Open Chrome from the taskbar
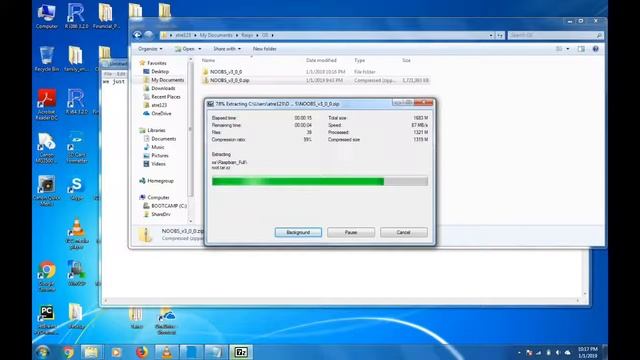 coord(68,352)
